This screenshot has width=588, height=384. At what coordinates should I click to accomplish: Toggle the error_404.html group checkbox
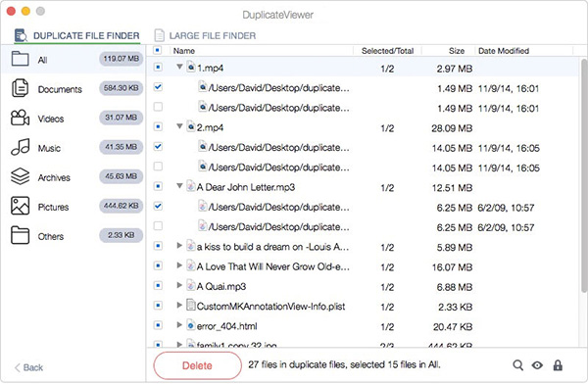click(x=158, y=325)
